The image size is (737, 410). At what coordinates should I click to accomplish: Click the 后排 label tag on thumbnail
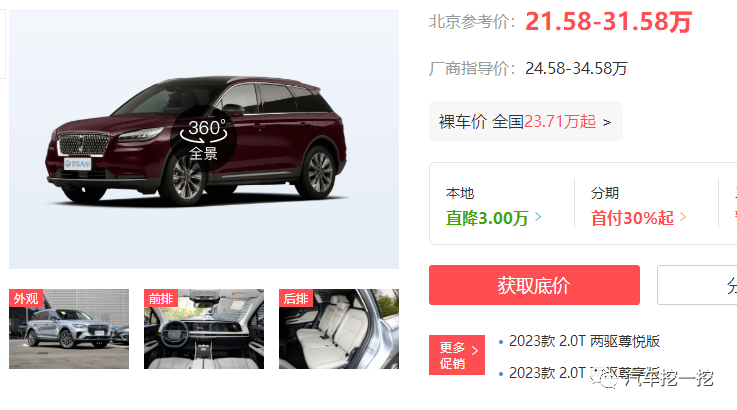(296, 298)
